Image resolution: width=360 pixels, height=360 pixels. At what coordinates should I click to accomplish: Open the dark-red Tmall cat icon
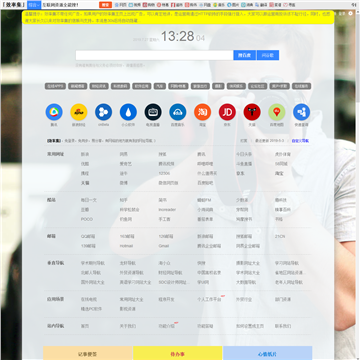(252, 112)
